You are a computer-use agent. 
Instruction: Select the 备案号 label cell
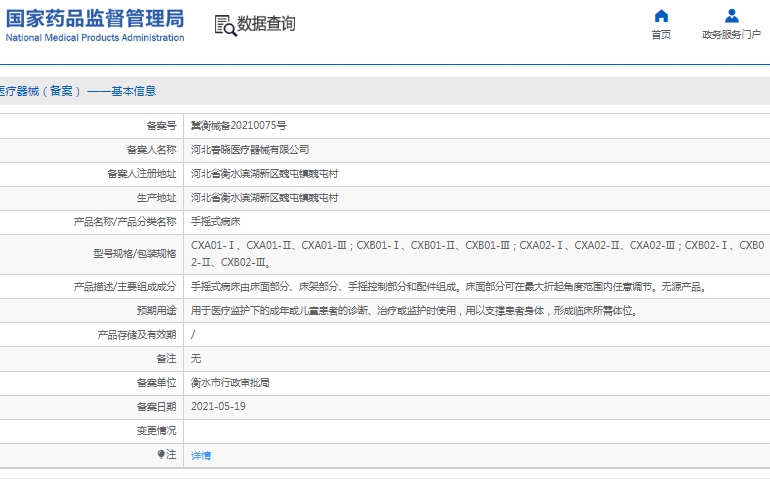click(161, 126)
